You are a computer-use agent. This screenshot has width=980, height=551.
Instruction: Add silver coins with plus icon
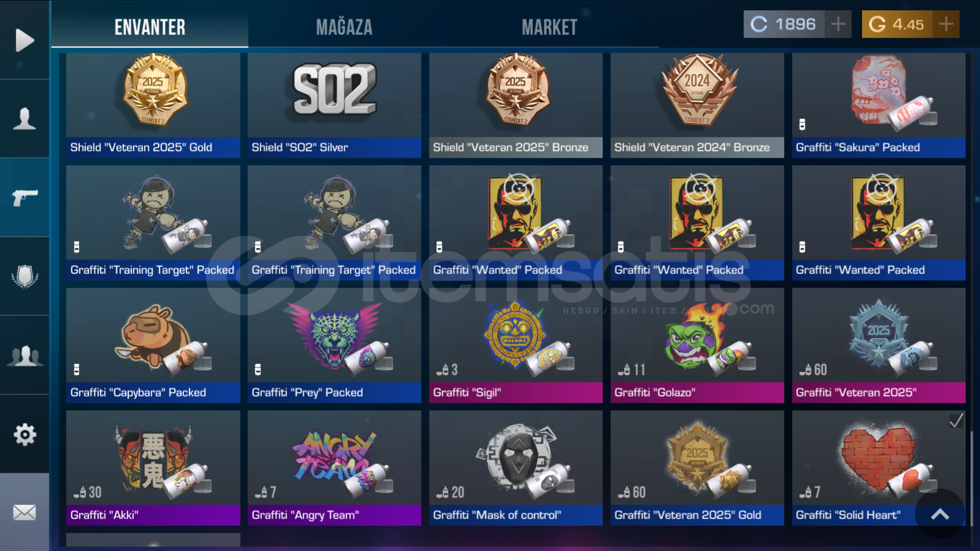[x=838, y=24]
